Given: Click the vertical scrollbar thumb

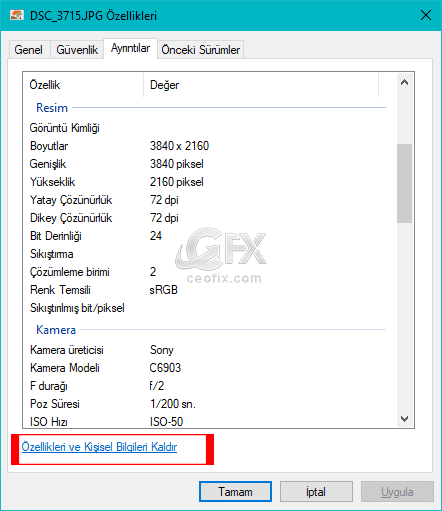Looking at the screenshot, I should [404, 183].
